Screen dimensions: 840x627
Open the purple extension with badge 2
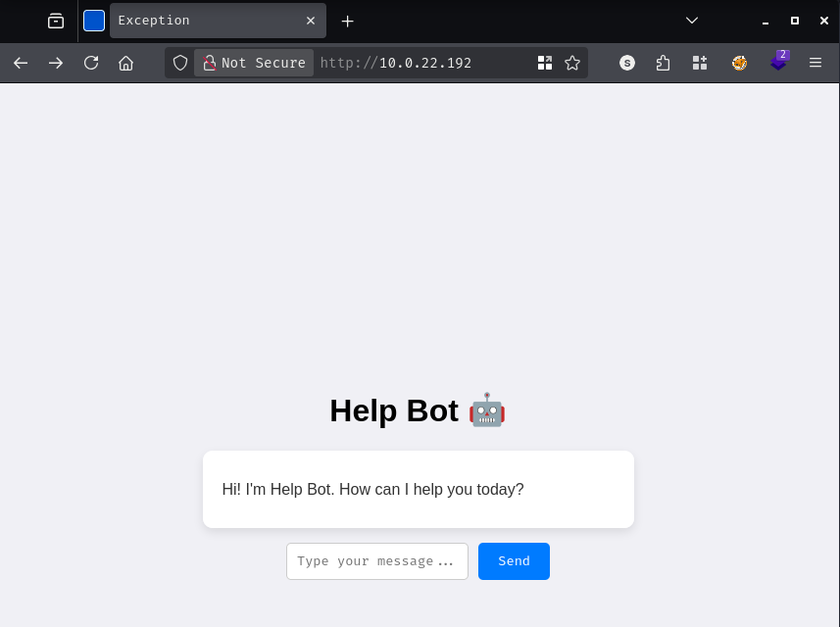click(x=778, y=63)
